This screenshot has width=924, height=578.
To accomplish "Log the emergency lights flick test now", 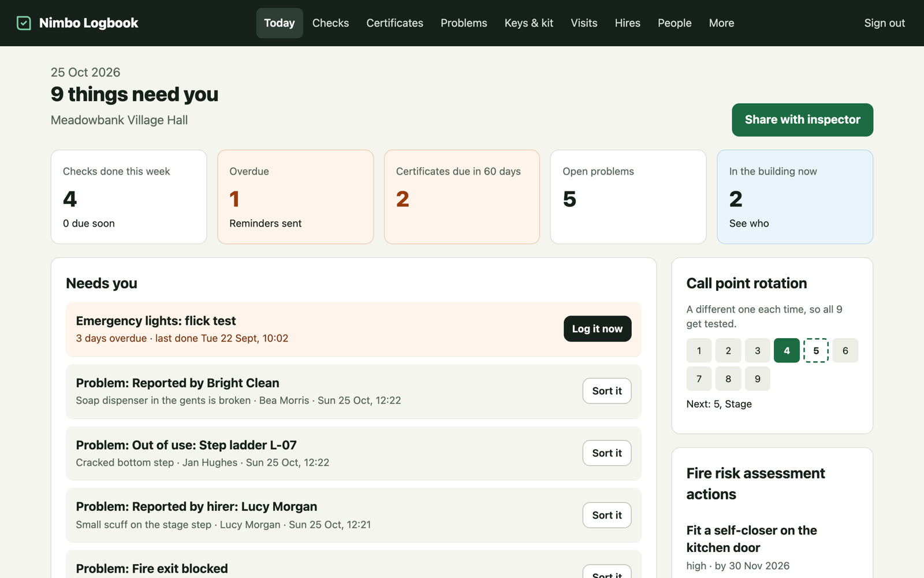I will (x=597, y=329).
